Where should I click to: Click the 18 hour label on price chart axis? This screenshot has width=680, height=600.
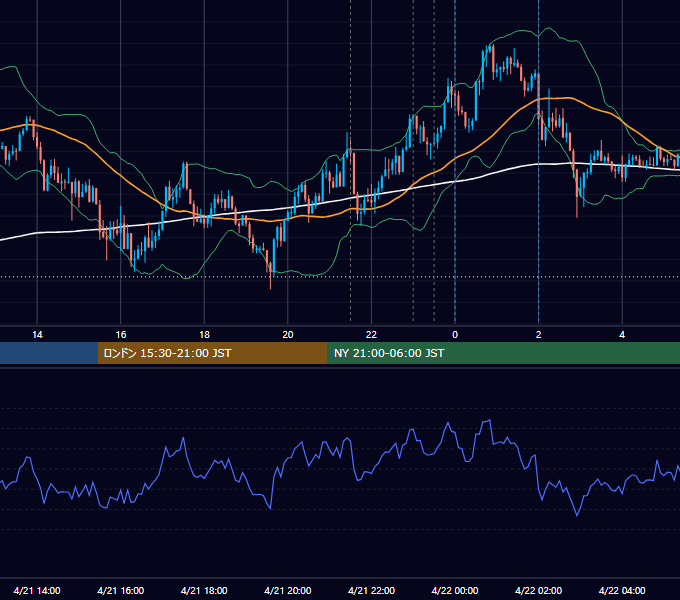204,335
